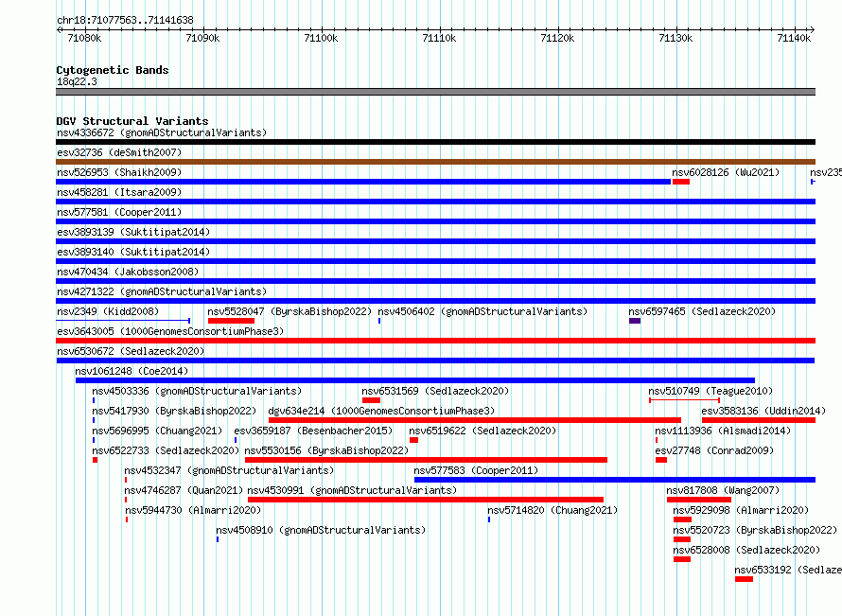This screenshot has width=842, height=616.
Task: Select the red nsv6531569 variant bar
Action: pos(371,400)
